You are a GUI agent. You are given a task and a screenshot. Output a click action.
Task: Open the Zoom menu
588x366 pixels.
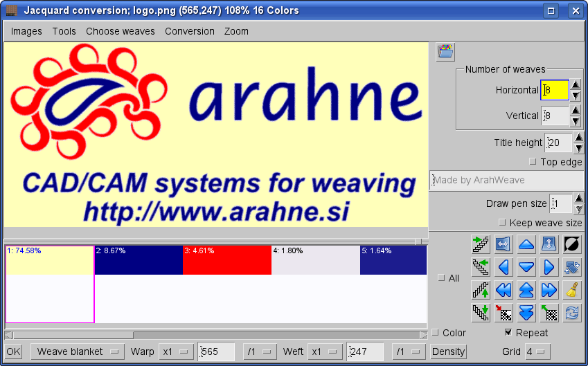pos(236,31)
